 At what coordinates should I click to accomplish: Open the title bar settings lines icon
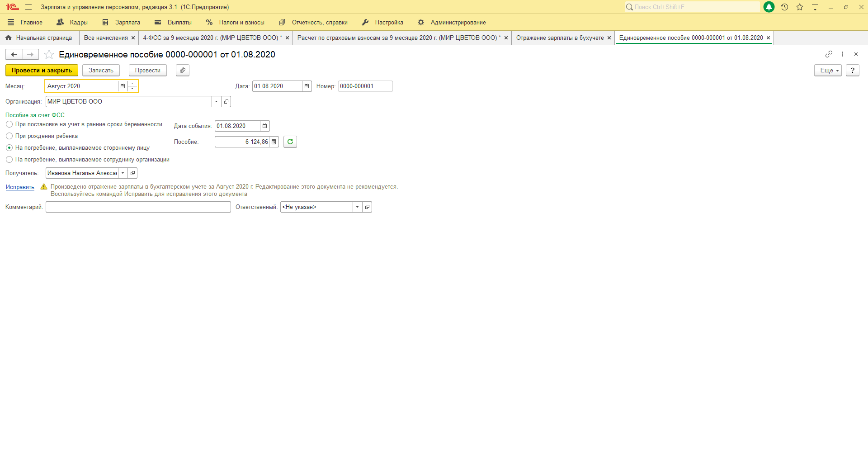pos(815,7)
